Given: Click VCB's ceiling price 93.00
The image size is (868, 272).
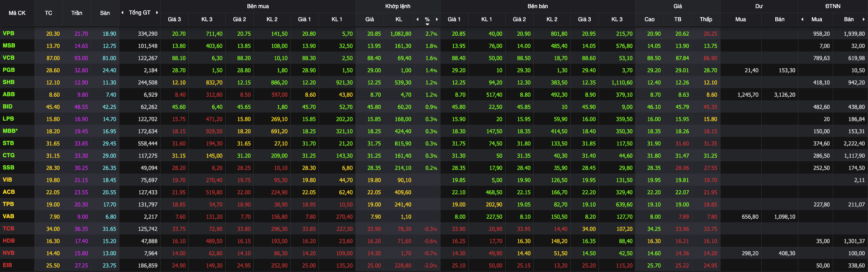Looking at the screenshot, I should pyautogui.click(x=81, y=58).
